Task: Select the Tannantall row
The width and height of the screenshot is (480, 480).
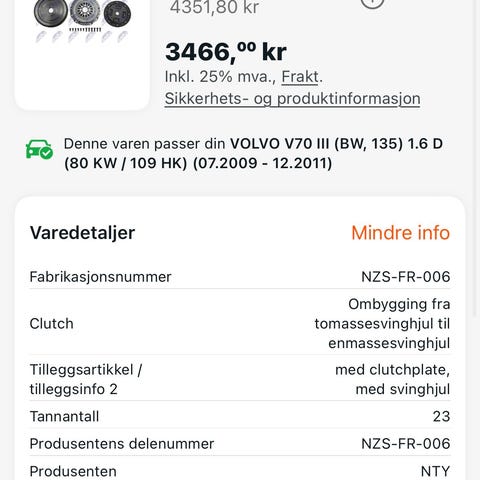Action: [240, 416]
